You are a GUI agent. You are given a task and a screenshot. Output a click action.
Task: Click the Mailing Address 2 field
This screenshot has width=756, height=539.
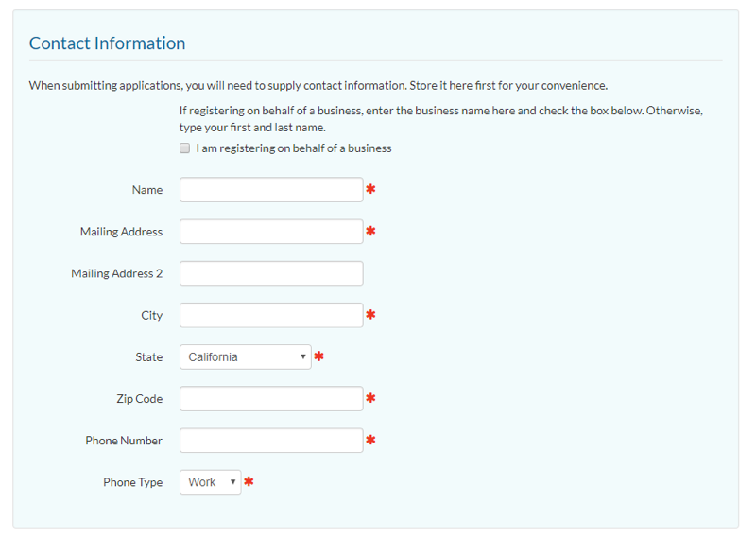pos(271,273)
